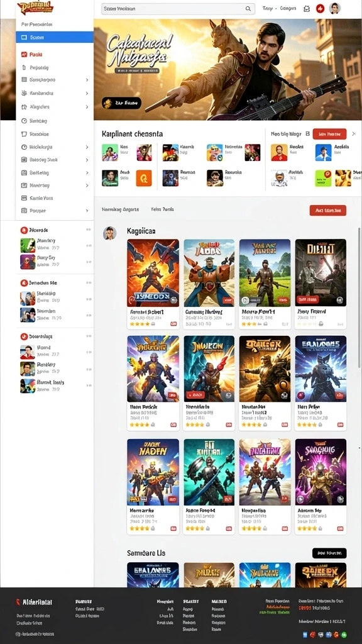Expand chevron beside the Kunibaradra sidebar item
362x644 pixels.
(x=87, y=94)
